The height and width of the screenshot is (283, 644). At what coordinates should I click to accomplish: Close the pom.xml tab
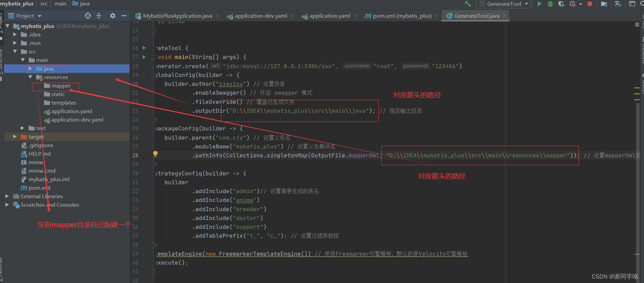(436, 16)
